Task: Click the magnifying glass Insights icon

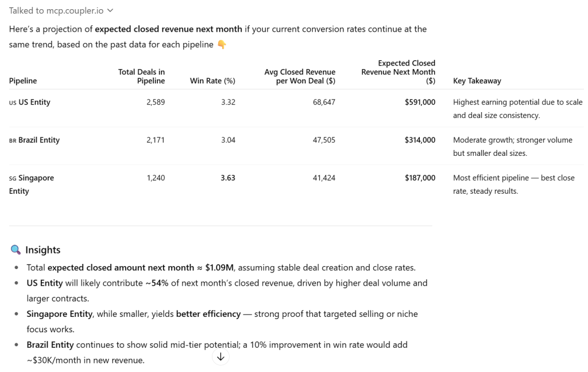Action: click(x=16, y=250)
